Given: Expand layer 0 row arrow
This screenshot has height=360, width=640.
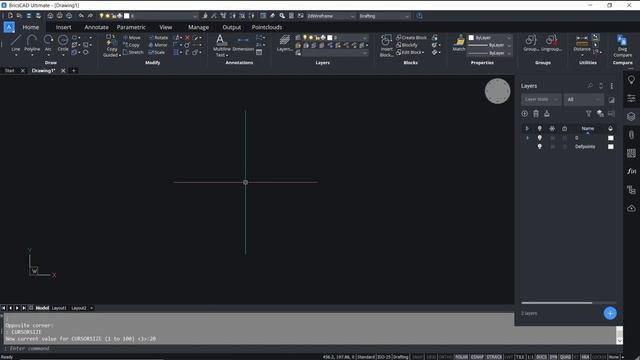Looking at the screenshot, I should (527, 138).
